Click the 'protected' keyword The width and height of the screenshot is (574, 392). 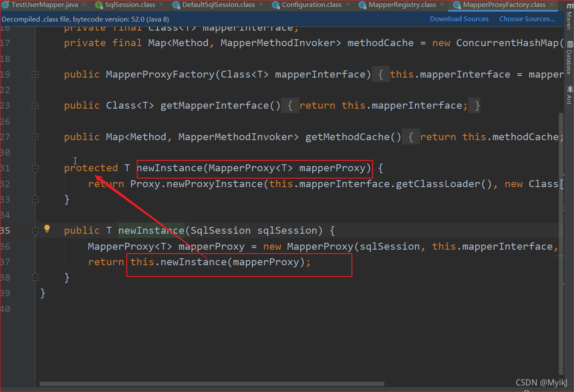click(91, 168)
